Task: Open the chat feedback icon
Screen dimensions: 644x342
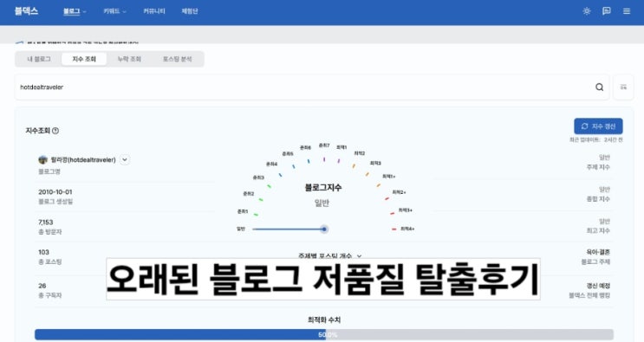Action: pyautogui.click(x=606, y=11)
